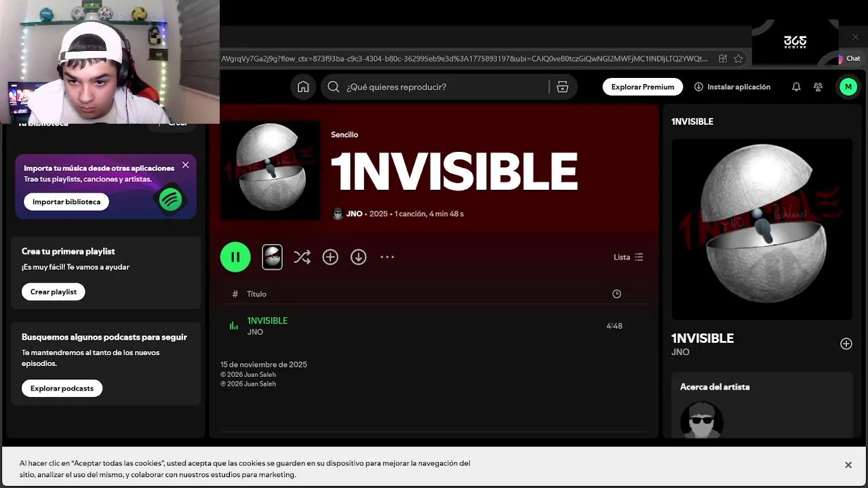Click the small JNO avatar in header
Screen dimensions: 868x488
pos(338,213)
